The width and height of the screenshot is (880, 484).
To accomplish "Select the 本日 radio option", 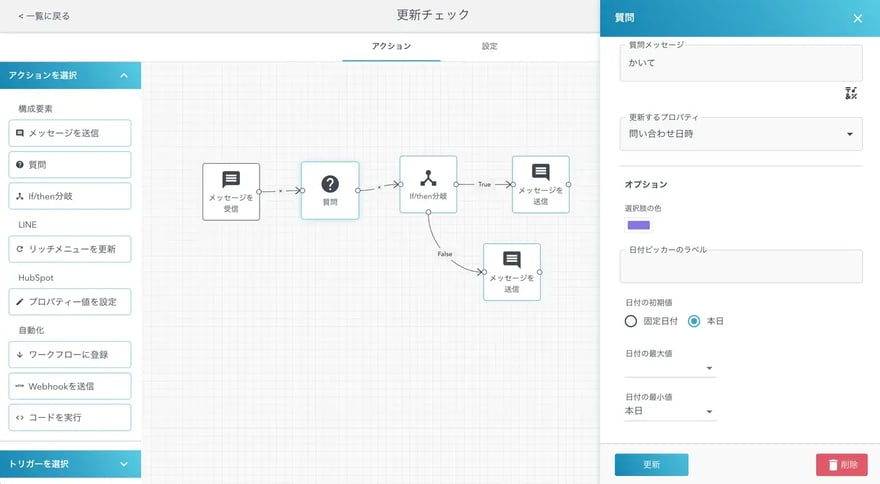I will pyautogui.click(x=694, y=321).
